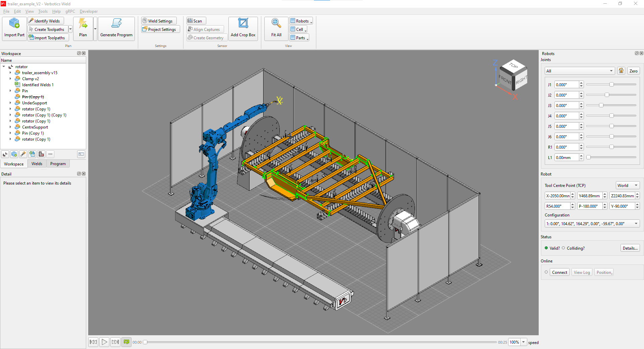Click the Scan sensor button

pyautogui.click(x=196, y=21)
